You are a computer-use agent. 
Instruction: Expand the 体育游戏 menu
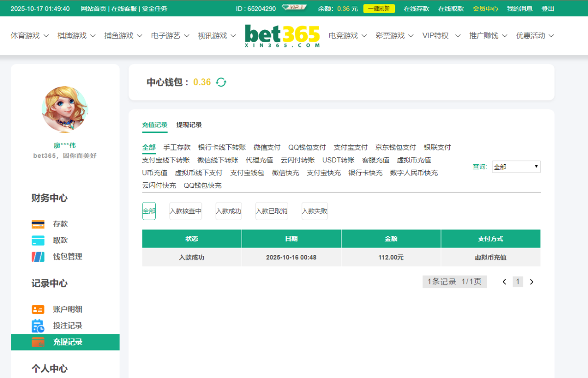[30, 36]
